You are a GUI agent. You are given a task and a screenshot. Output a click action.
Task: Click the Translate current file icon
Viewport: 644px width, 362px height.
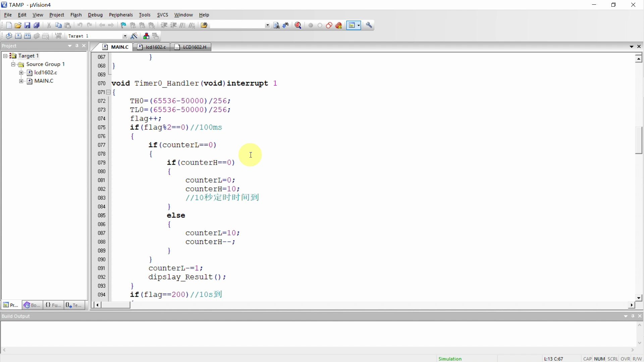click(x=9, y=36)
